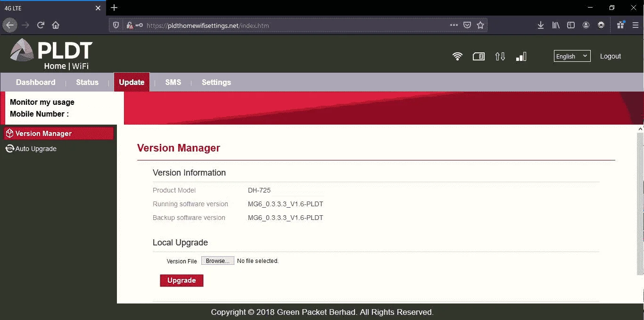Image resolution: width=644 pixels, height=320 pixels.
Task: Go to the Settings tab
Action: pyautogui.click(x=216, y=82)
